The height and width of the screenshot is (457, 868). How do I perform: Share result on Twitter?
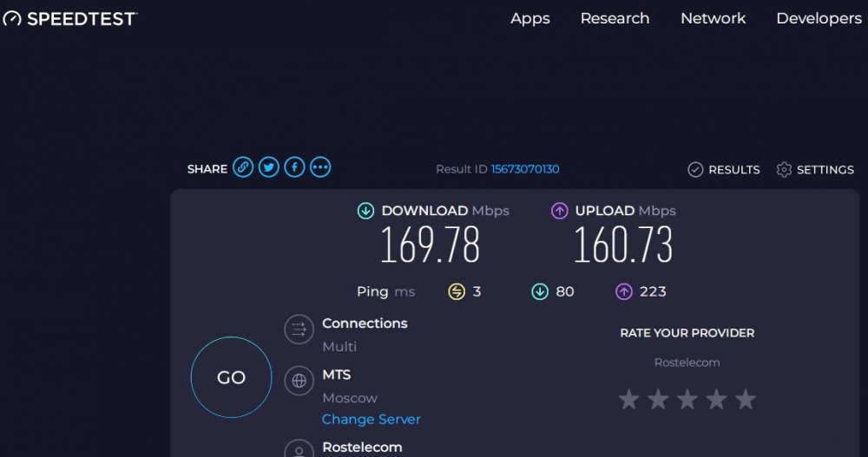click(x=269, y=168)
